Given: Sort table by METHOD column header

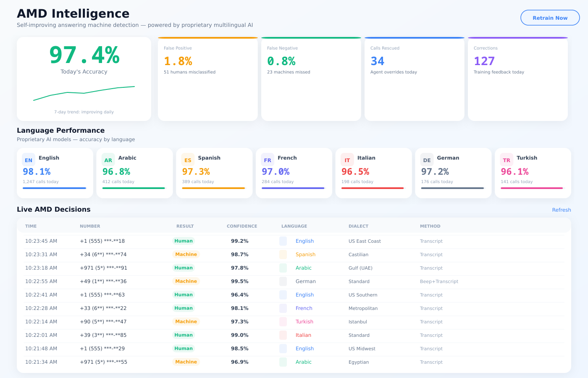Looking at the screenshot, I should tap(430, 226).
